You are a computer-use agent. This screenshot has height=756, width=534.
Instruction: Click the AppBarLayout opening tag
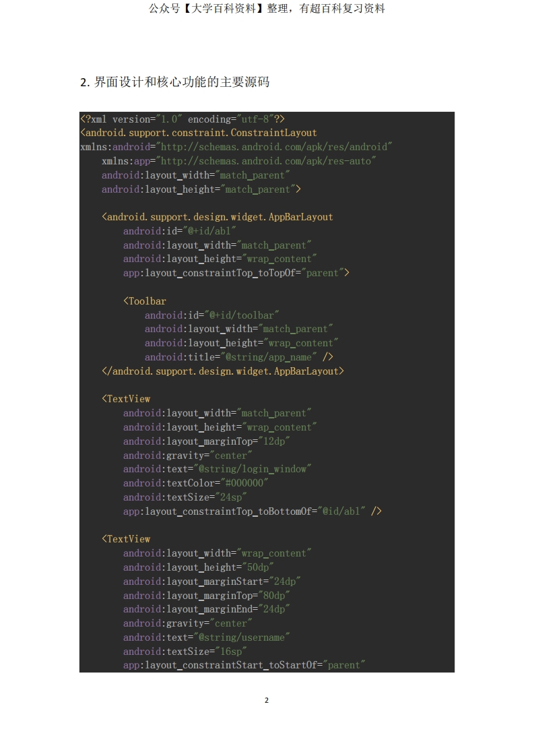(218, 217)
